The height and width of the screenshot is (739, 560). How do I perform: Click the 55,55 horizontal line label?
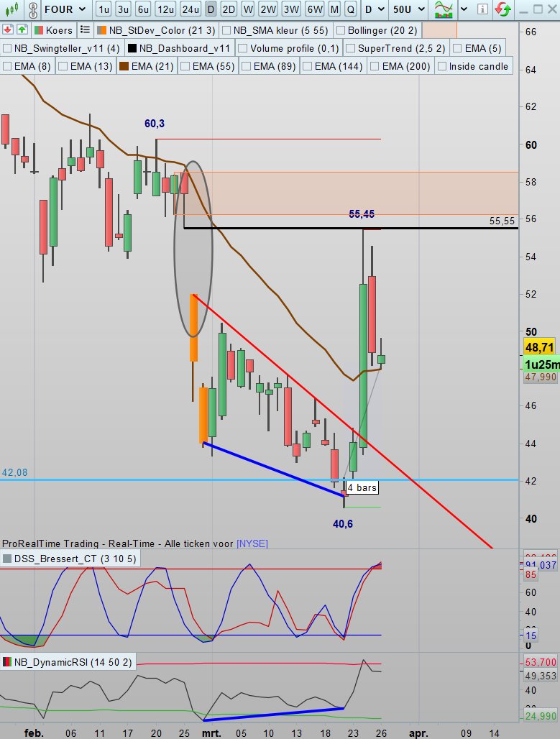(502, 221)
